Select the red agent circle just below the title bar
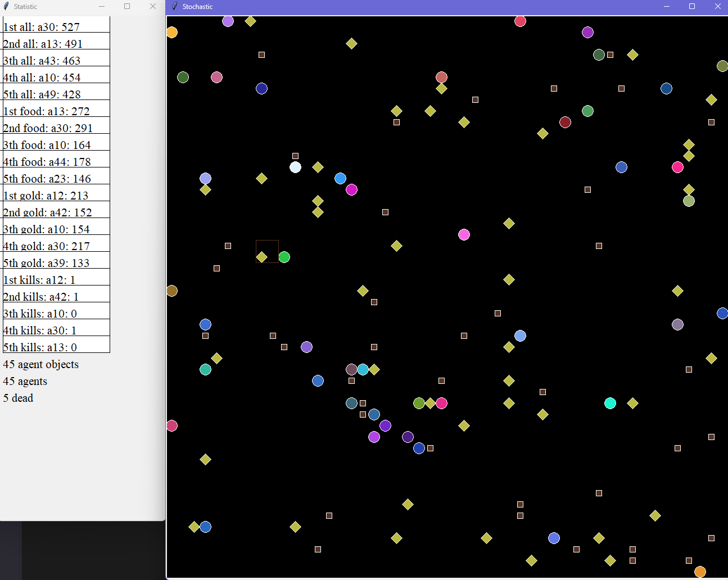 click(520, 21)
